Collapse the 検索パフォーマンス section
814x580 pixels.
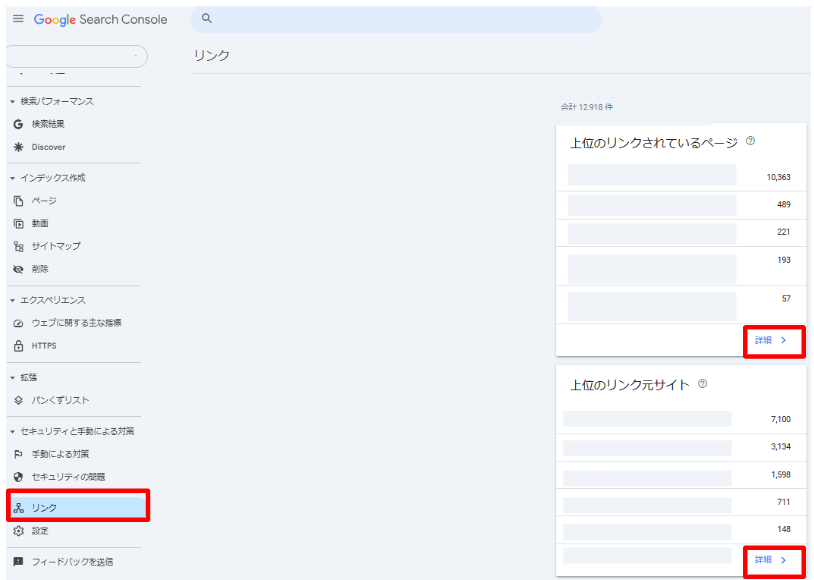[x=12, y=101]
